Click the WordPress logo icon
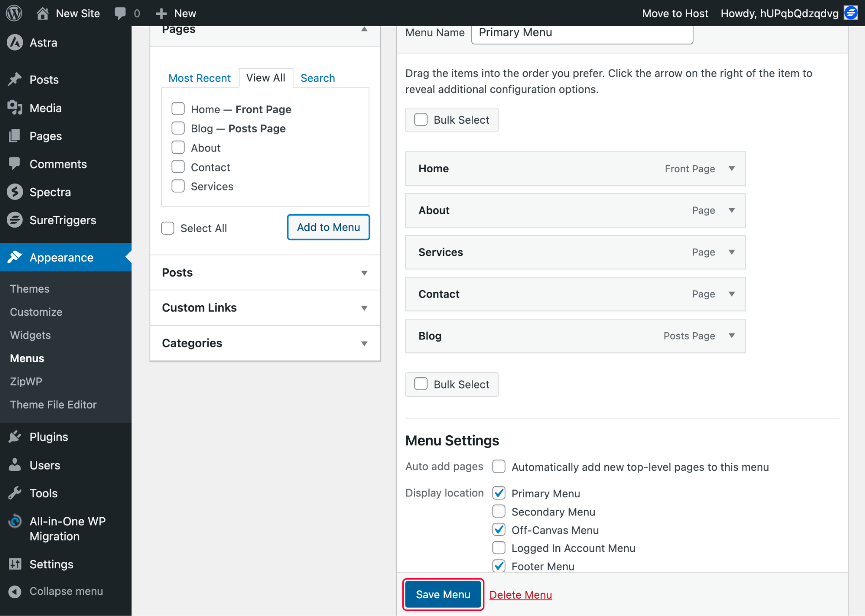This screenshot has height=616, width=865. [14, 13]
